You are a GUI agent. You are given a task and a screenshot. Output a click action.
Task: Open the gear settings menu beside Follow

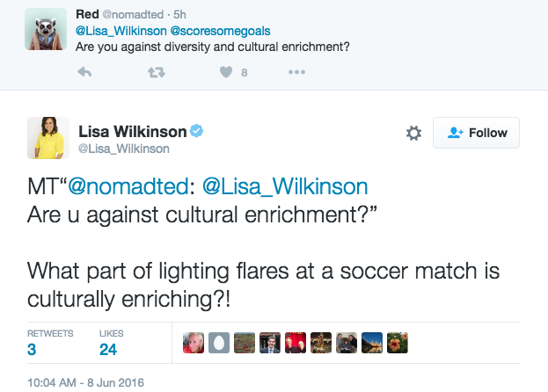[x=413, y=134]
